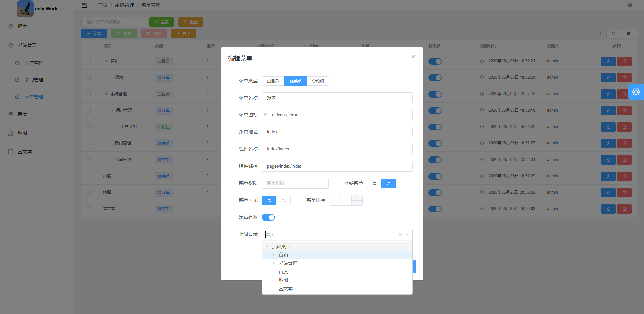Image resolution: width=644 pixels, height=314 pixels.
Task: Select 是 for 外链菜单
Action: (374, 183)
